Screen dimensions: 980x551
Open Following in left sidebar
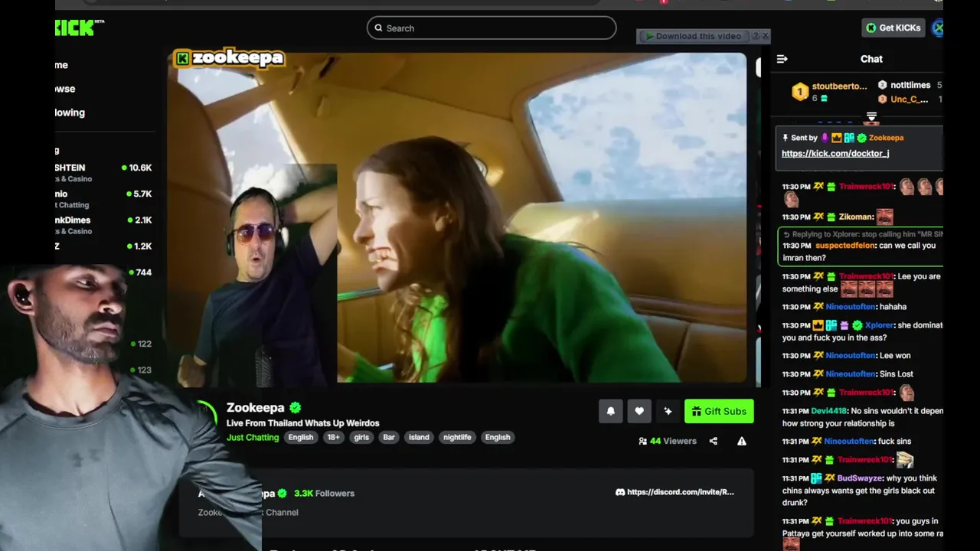pos(70,112)
